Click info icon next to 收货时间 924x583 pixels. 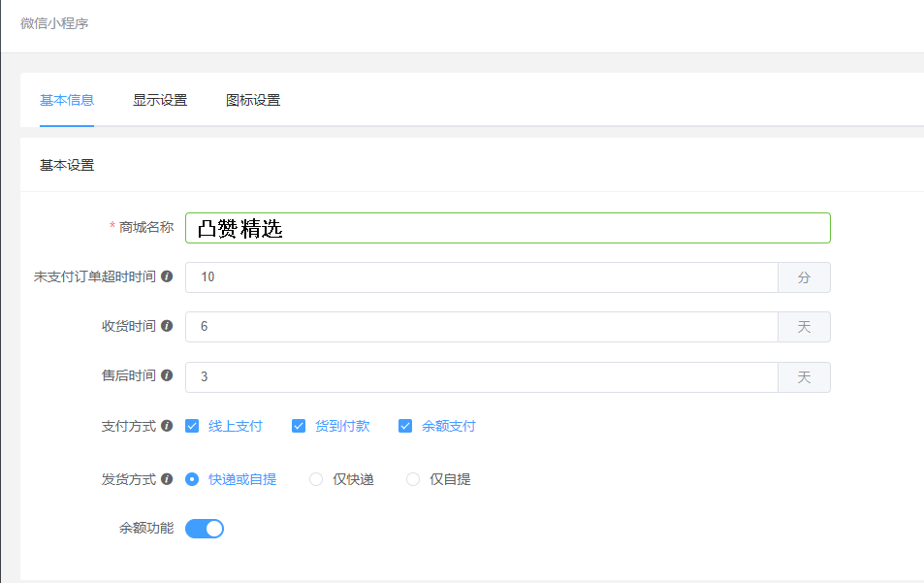click(167, 326)
